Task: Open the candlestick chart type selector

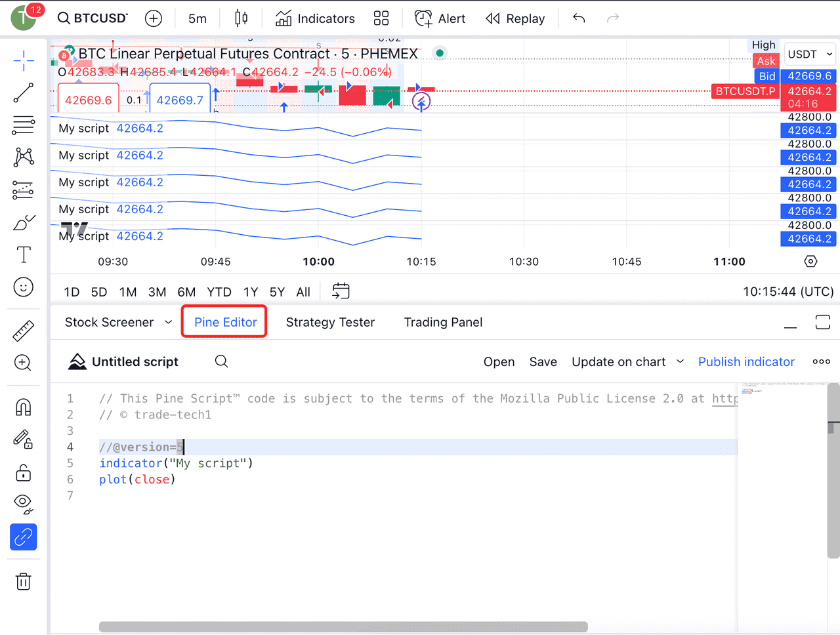Action: coord(241,18)
